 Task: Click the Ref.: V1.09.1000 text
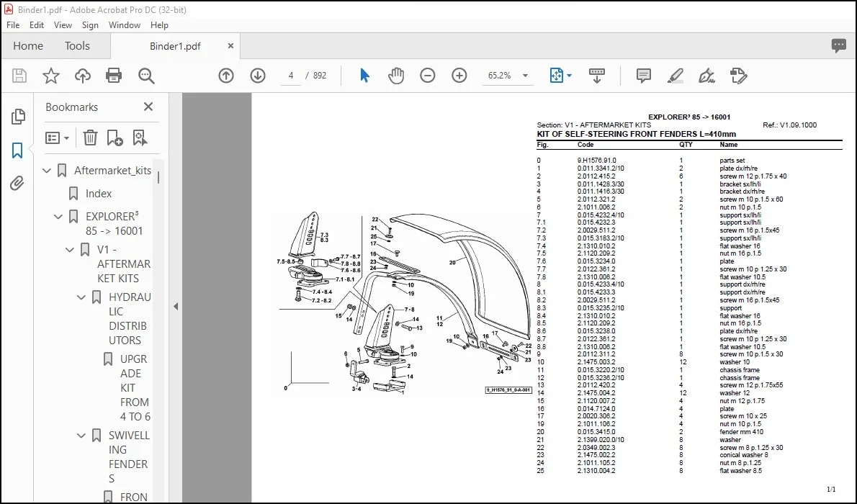tap(790, 125)
